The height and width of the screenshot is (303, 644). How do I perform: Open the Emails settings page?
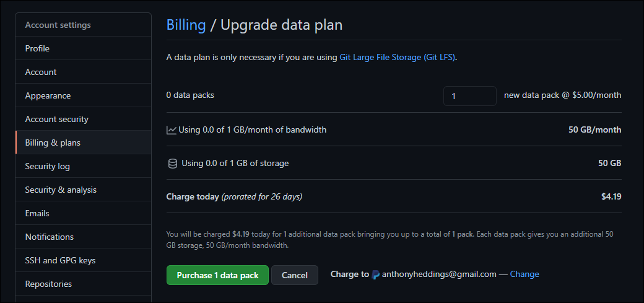coord(37,213)
